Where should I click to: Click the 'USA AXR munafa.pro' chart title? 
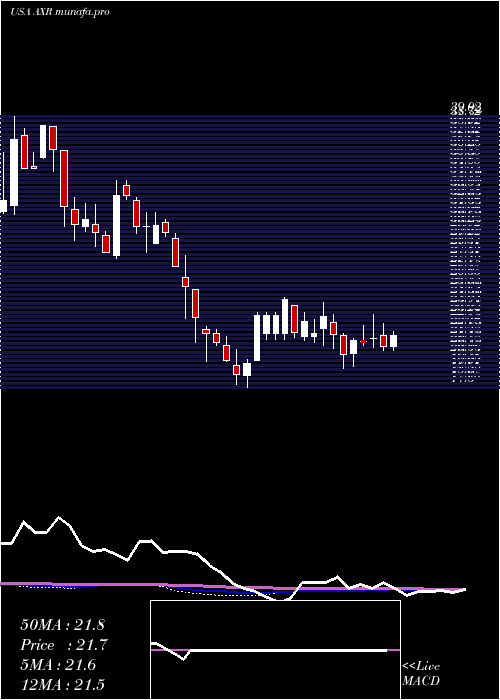60,12
